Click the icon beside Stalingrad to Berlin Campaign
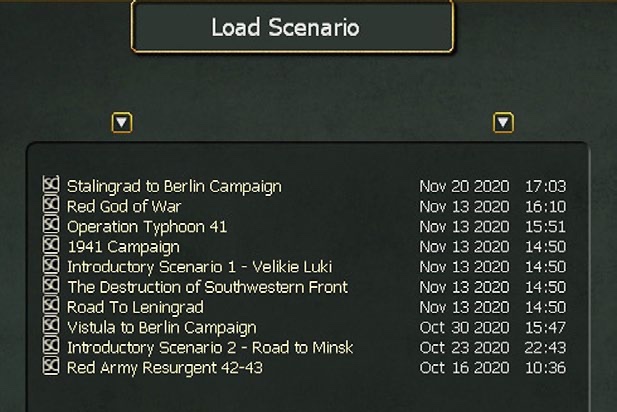617x412 pixels. tap(51, 186)
